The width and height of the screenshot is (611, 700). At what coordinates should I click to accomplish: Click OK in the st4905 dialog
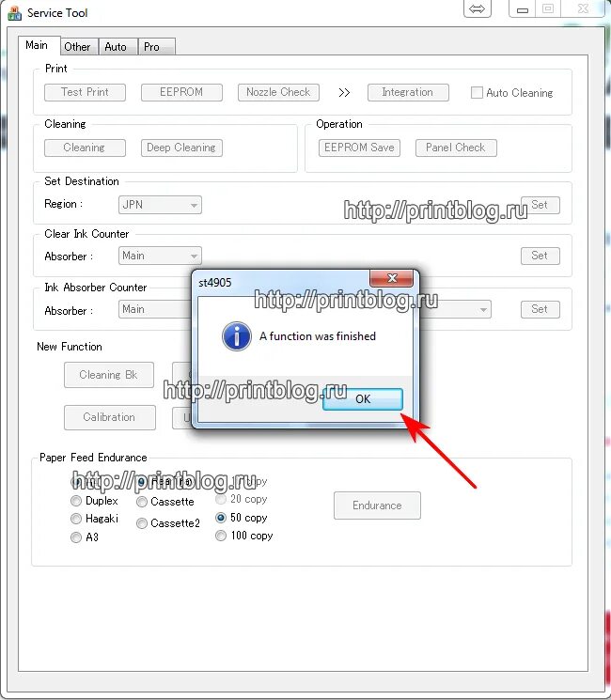click(363, 398)
